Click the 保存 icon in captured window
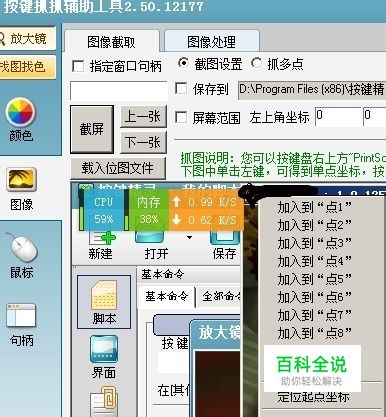The width and height of the screenshot is (386, 417). point(225,246)
